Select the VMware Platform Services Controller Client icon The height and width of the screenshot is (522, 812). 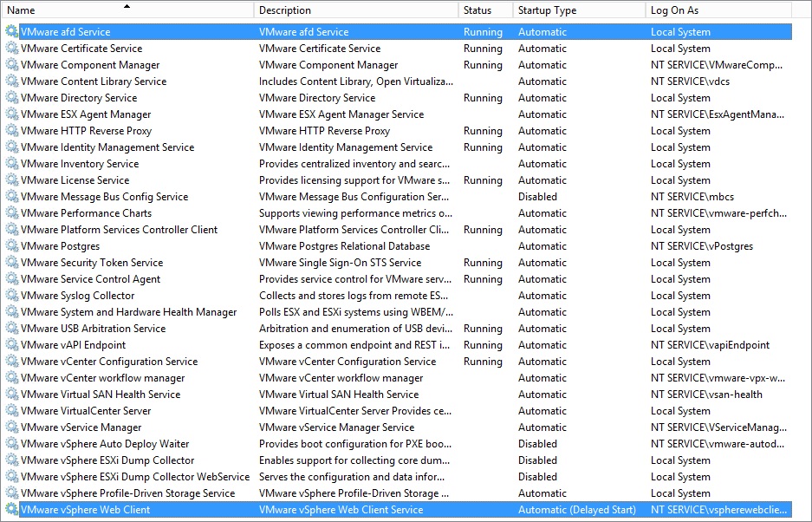tap(12, 230)
